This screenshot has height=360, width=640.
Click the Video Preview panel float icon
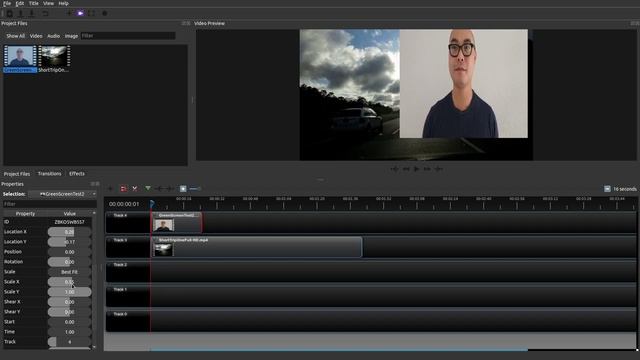[x=633, y=23]
